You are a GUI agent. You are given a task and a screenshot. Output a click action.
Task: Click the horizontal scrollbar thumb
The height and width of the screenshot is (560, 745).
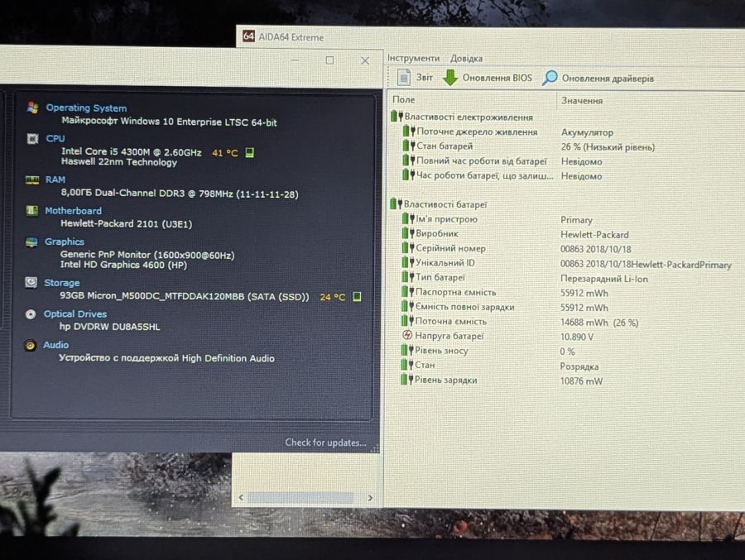click(x=300, y=498)
